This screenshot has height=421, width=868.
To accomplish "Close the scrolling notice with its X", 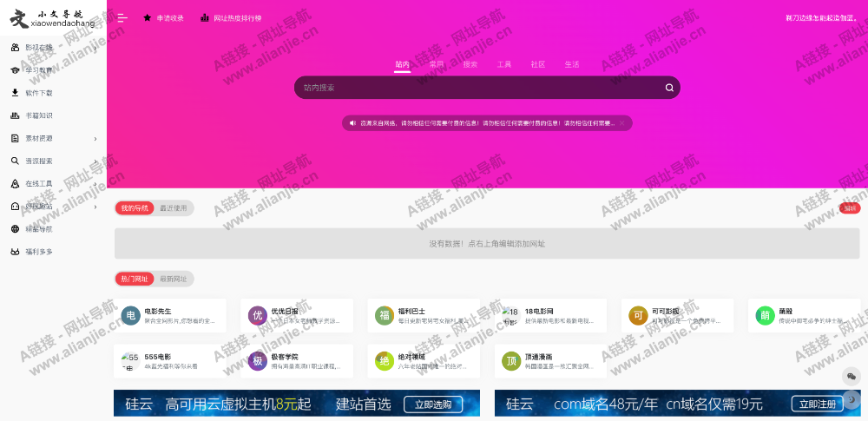I will [621, 123].
